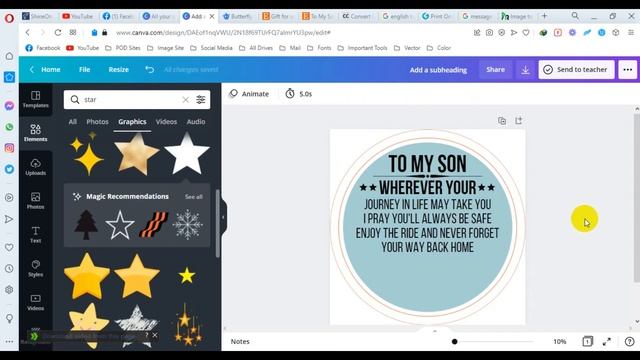This screenshot has height=360, width=640.
Task: Open a new browser tab
Action: 544,16
